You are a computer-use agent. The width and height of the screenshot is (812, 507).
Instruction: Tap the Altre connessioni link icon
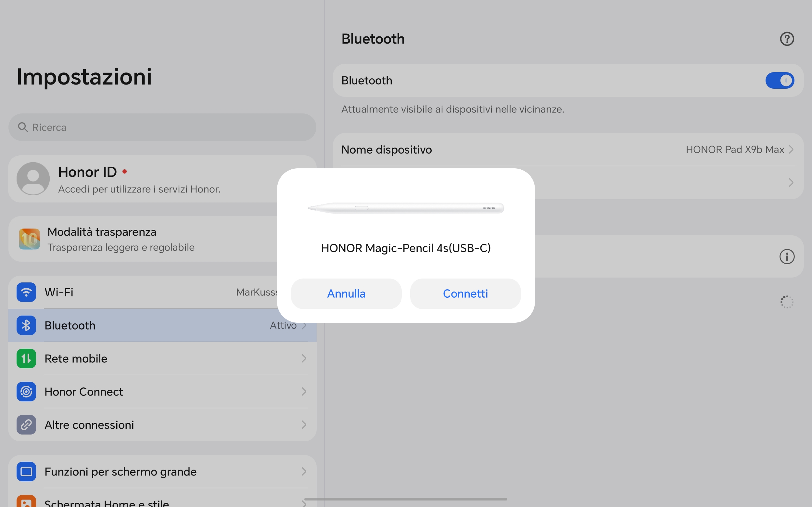point(26,425)
